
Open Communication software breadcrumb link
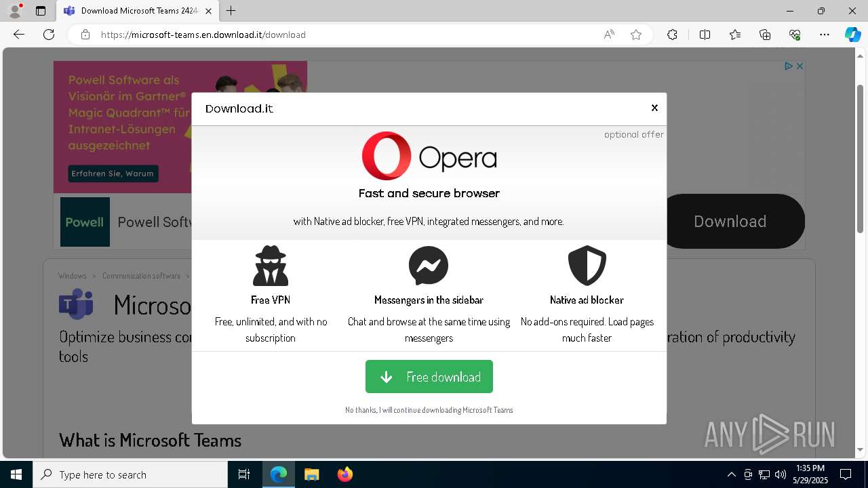tap(141, 276)
